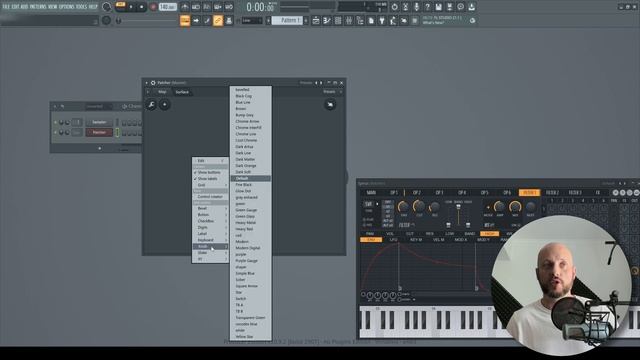640x360 pixels.
Task: Open the OP 2 tab in Sytrus
Action: point(416,193)
